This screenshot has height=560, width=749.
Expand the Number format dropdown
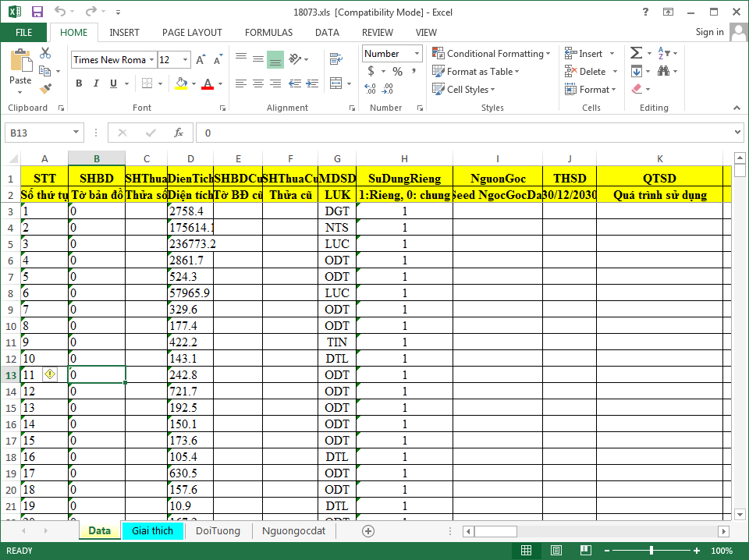pos(417,54)
